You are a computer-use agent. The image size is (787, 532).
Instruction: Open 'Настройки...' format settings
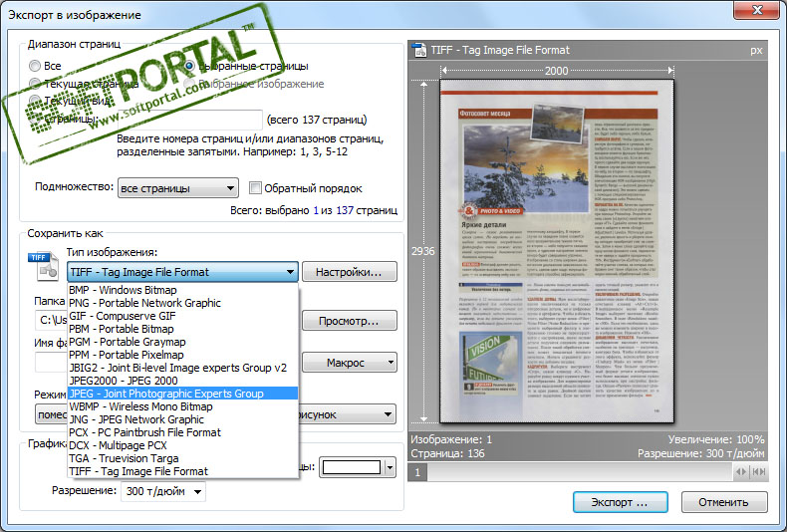(x=350, y=272)
